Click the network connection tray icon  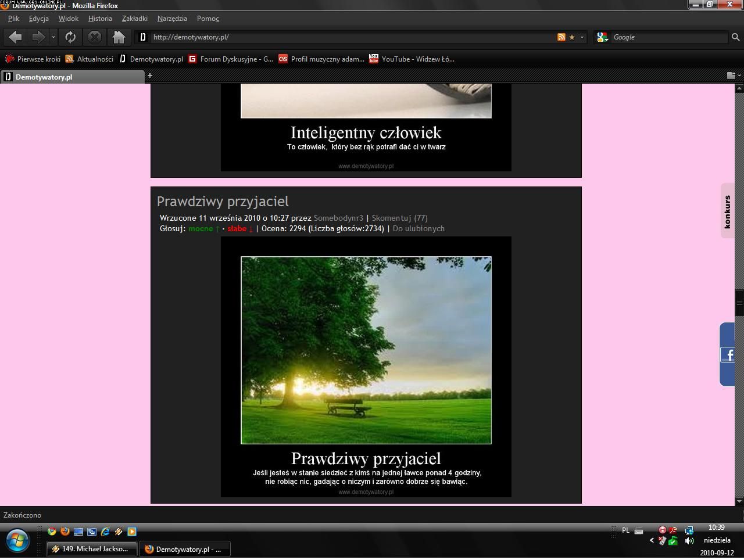[x=689, y=530]
